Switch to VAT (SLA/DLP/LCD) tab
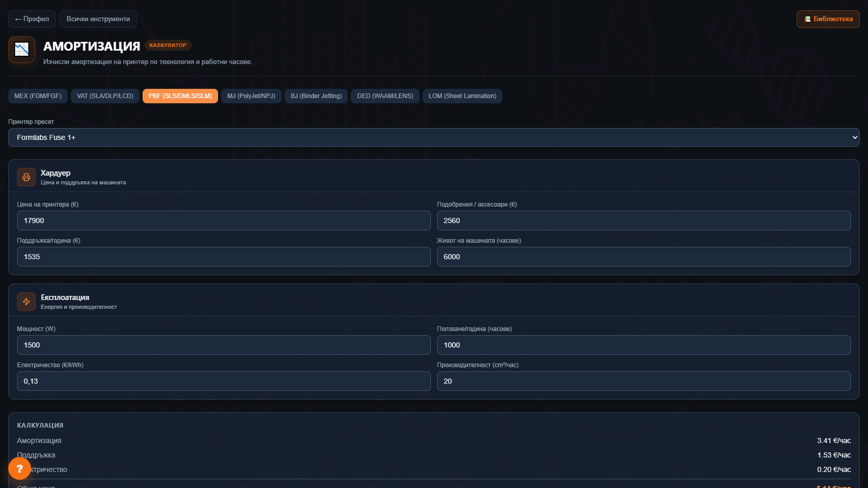 (x=105, y=96)
